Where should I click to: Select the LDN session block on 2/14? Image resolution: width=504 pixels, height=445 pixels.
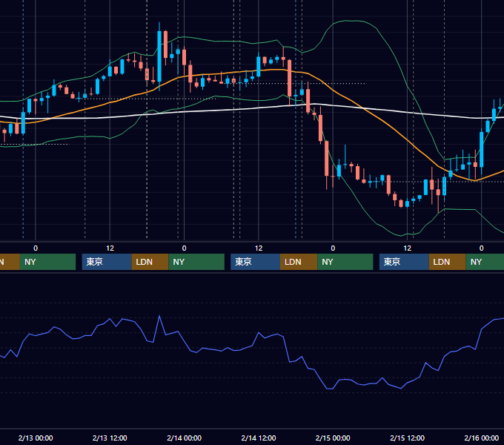299,262
